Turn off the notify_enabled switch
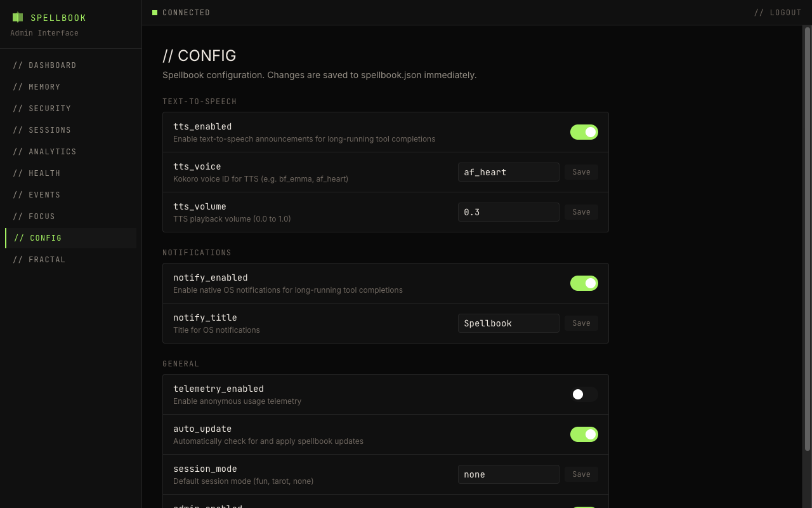The image size is (812, 508). [x=584, y=283]
